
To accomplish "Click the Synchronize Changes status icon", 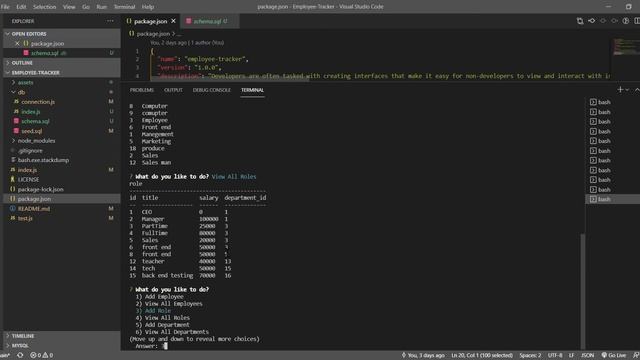I will pos(20,355).
